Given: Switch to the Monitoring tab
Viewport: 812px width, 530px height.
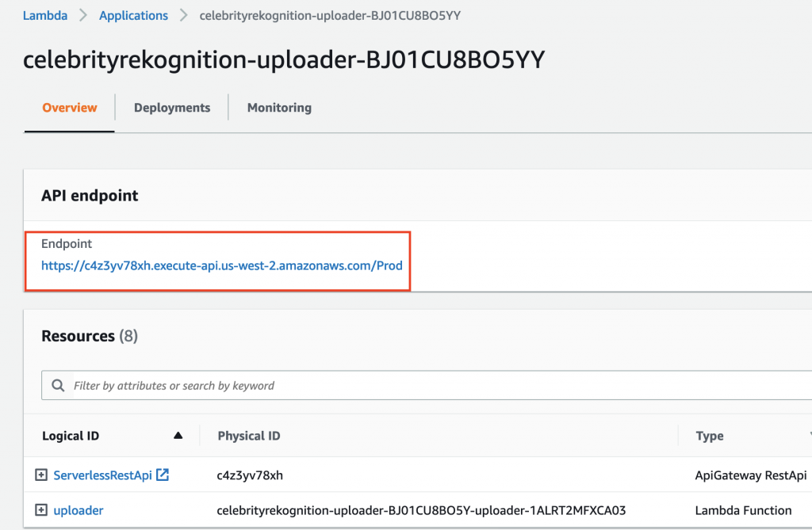Looking at the screenshot, I should coord(278,107).
